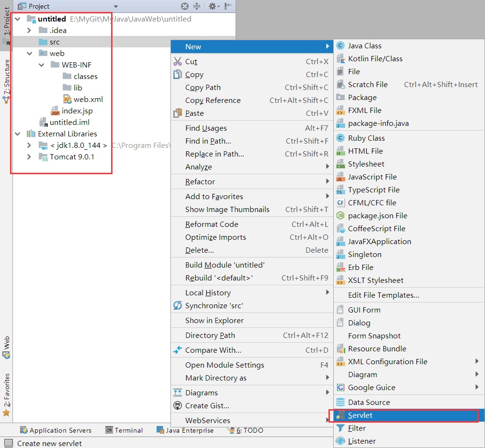
Task: Click the Java Class icon in New submenu
Action: tap(340, 46)
